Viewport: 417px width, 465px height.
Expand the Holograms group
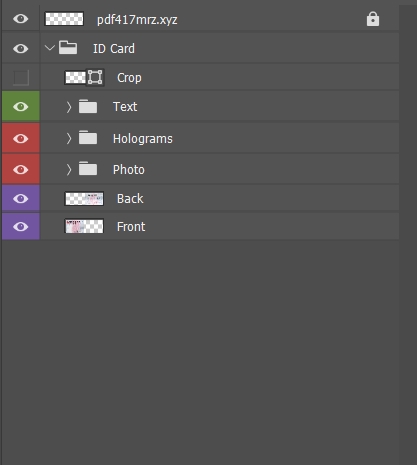click(69, 138)
